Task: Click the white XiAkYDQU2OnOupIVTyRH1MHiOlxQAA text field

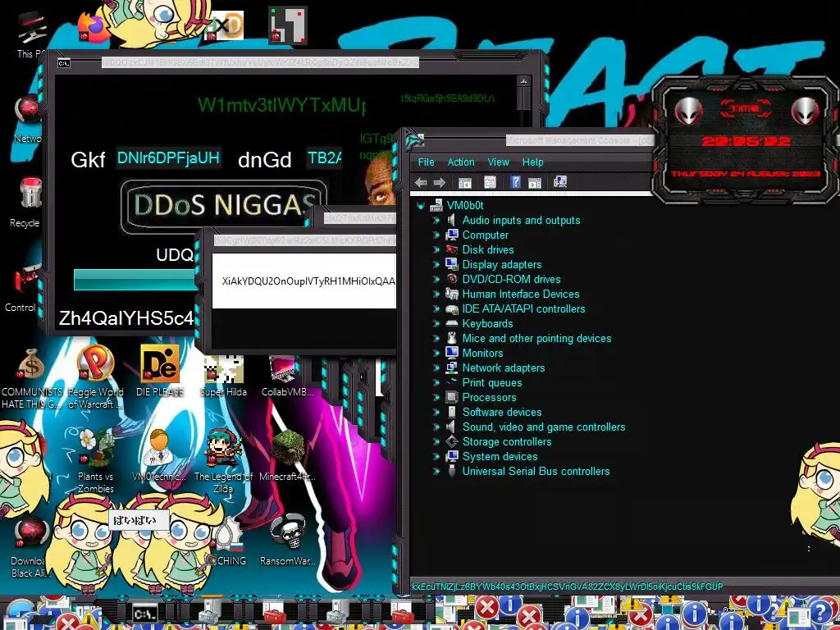Action: tap(304, 281)
